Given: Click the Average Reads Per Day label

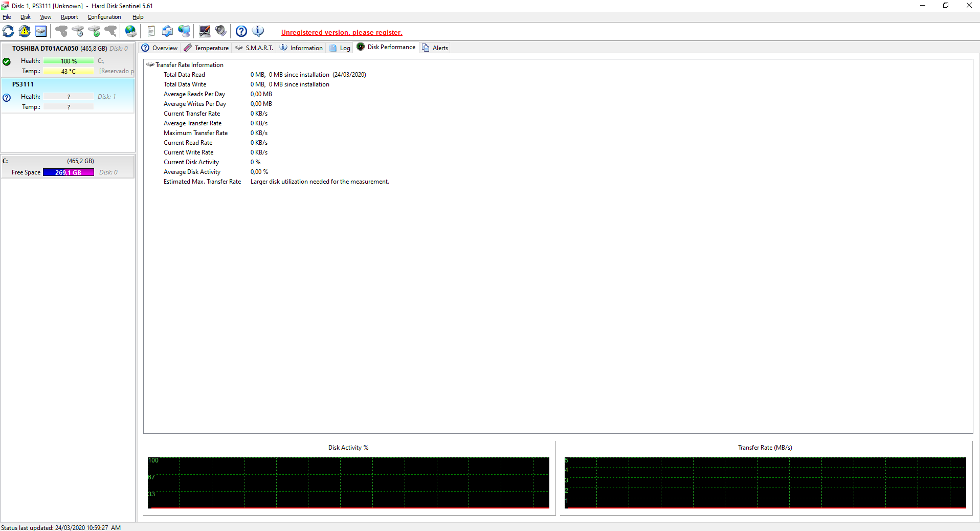Looking at the screenshot, I should pos(194,94).
